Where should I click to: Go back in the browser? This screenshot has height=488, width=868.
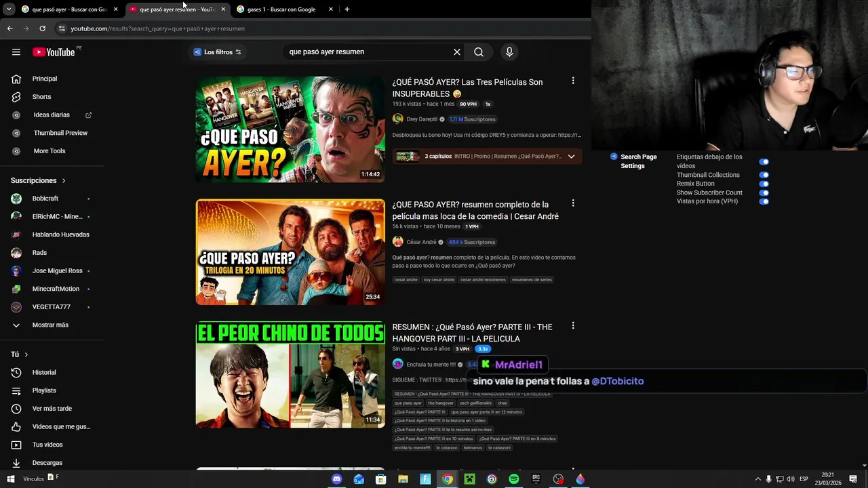[x=9, y=28]
